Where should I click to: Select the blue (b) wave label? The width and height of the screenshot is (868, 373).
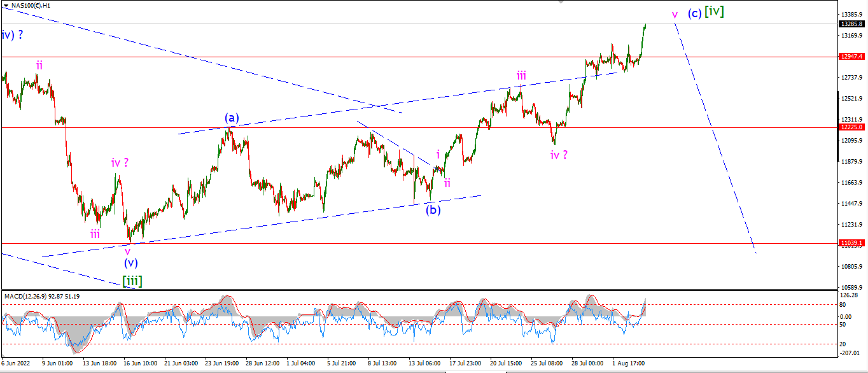click(433, 210)
